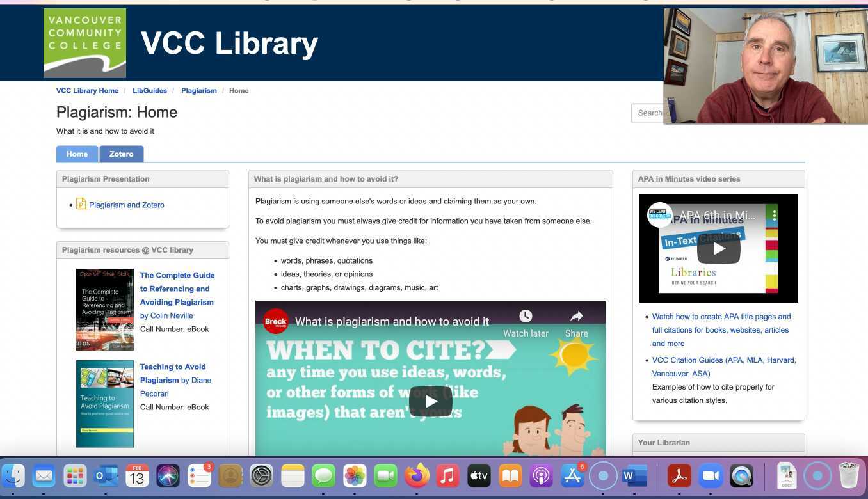Play the What is plagiarism video

430,401
